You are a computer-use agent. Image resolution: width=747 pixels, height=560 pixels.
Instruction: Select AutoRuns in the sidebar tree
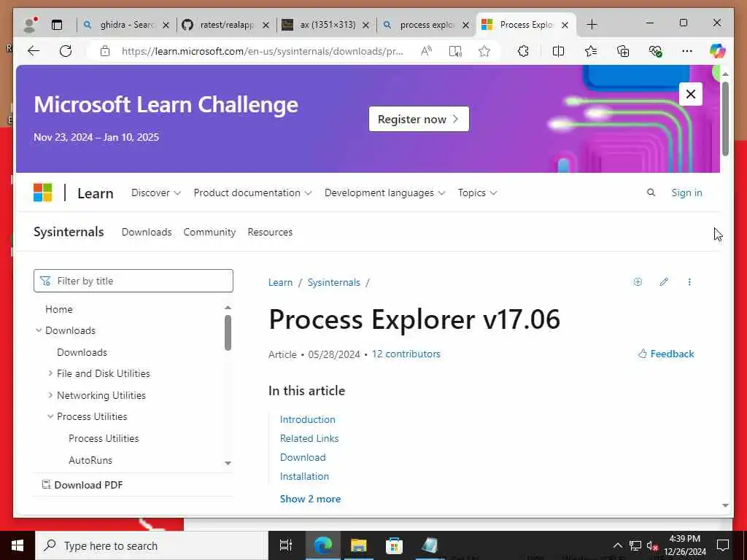[x=90, y=460]
